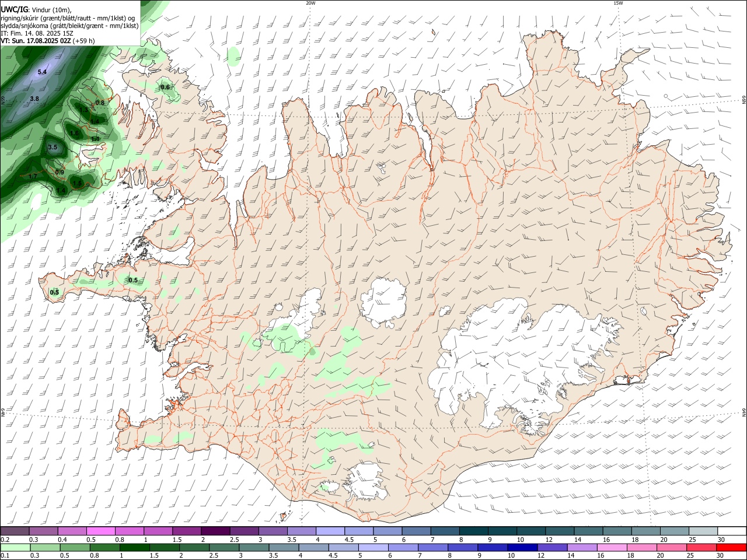Click the 1.6 precipitation value label
This screenshot has height=560, width=747.
coord(74,134)
